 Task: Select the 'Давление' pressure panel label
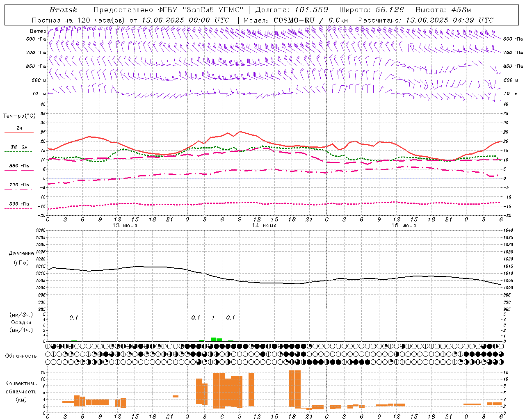click(21, 253)
